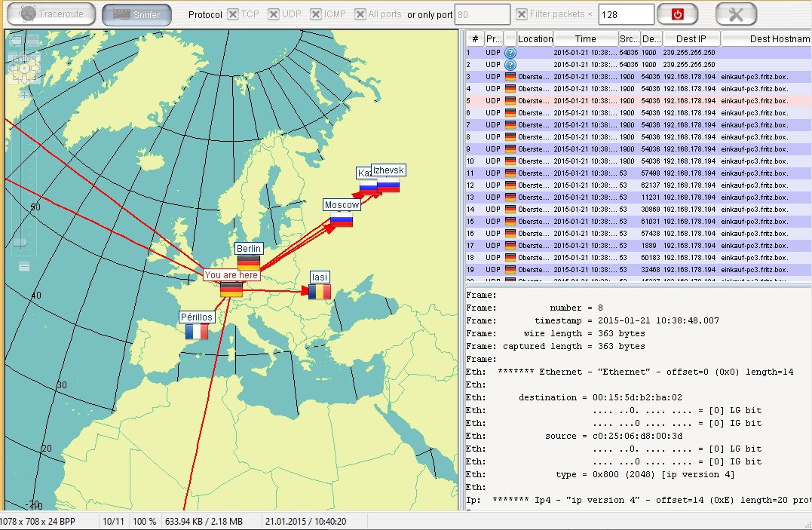Open settings via the wrench icon
Image resolution: width=812 pixels, height=530 pixels.
click(x=735, y=14)
